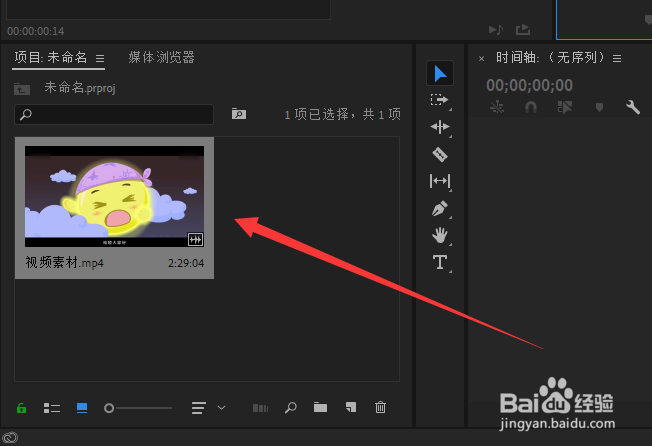The height and width of the screenshot is (446, 652).
Task: Switch to the 媒体浏览器 tab
Action: [161, 57]
